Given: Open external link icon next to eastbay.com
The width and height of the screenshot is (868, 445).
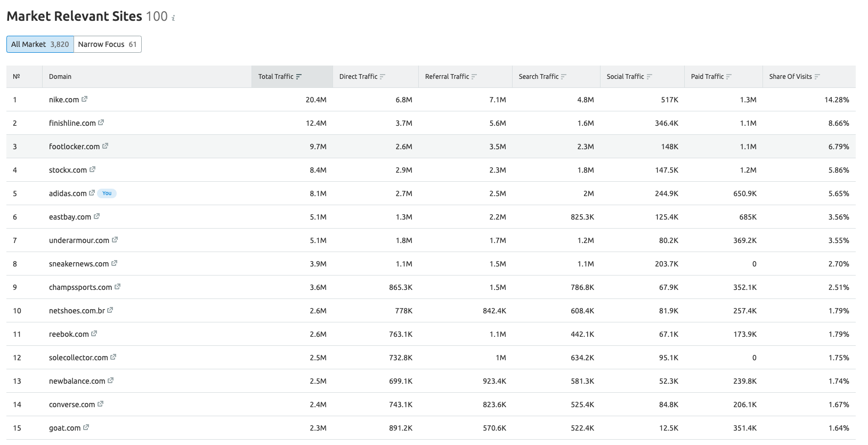Looking at the screenshot, I should click(96, 216).
